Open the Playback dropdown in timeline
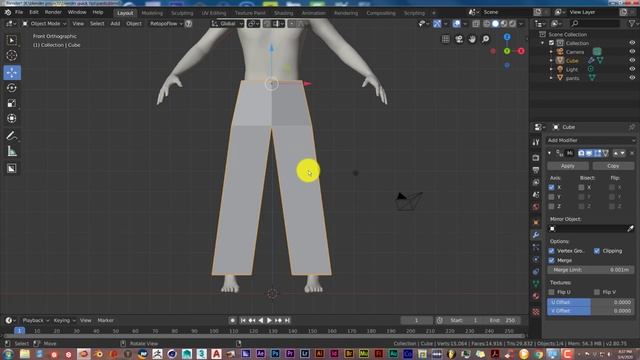The width and height of the screenshot is (640, 360). (36, 320)
